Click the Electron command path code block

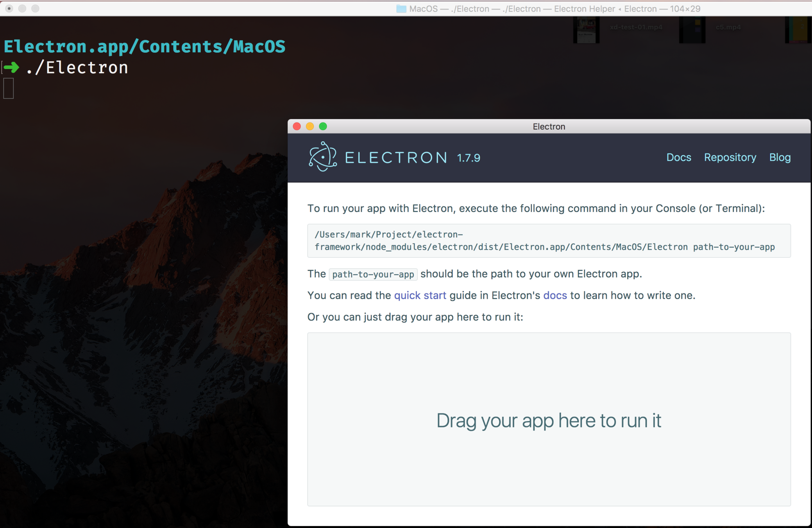(x=548, y=241)
